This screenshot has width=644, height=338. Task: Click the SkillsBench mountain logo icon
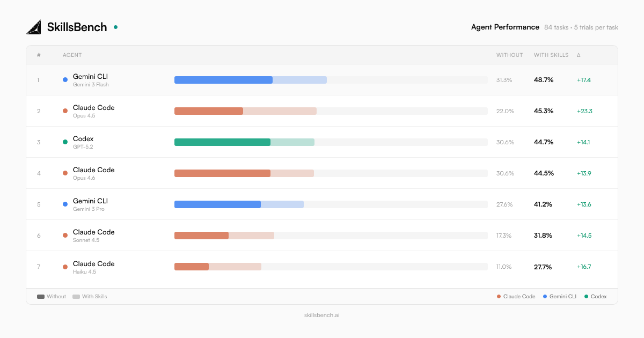(x=34, y=27)
